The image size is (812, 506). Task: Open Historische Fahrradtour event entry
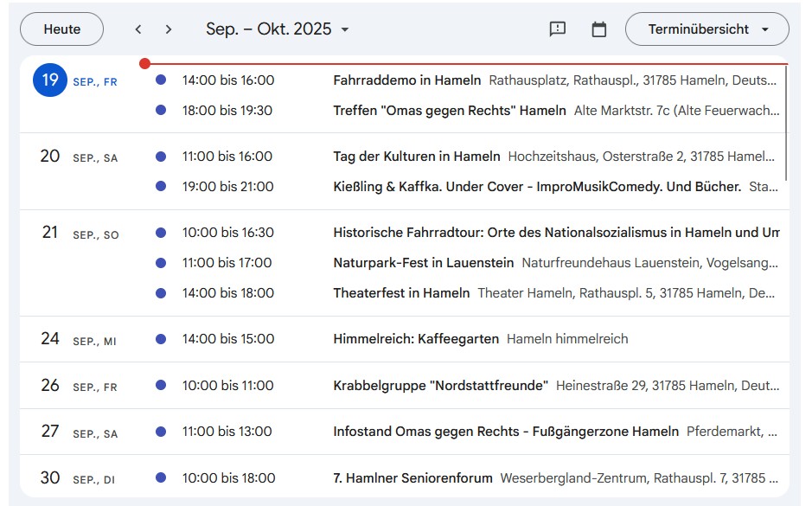click(x=553, y=233)
